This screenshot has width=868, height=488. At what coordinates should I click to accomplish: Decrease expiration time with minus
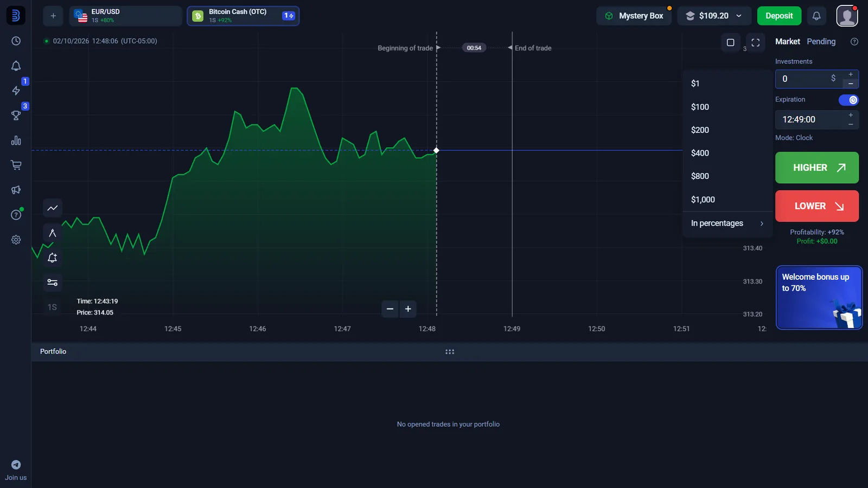coord(851,124)
